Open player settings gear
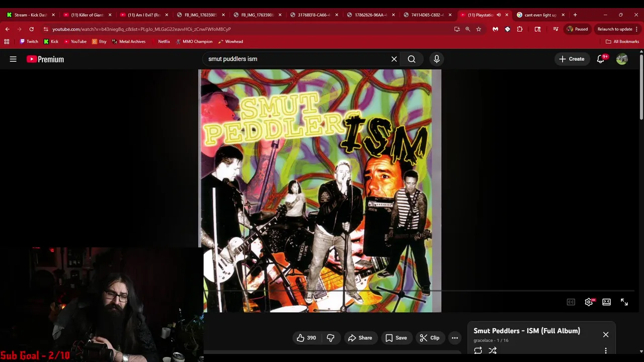 (x=589, y=302)
